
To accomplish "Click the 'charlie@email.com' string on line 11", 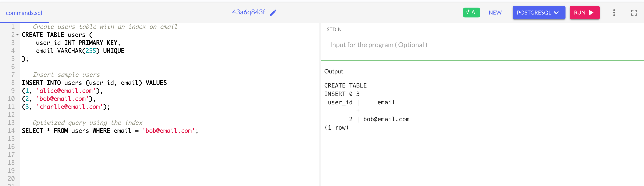I will pyautogui.click(x=69, y=107).
